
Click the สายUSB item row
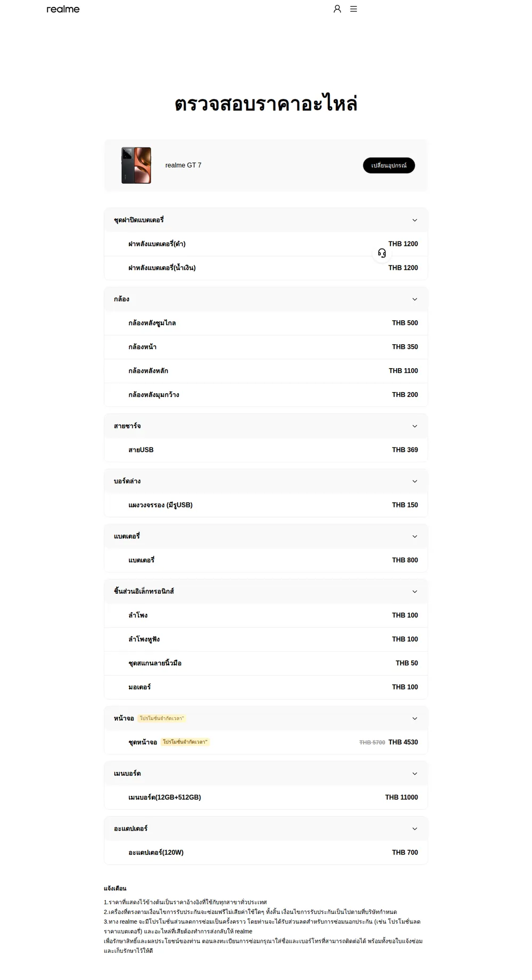266,450
